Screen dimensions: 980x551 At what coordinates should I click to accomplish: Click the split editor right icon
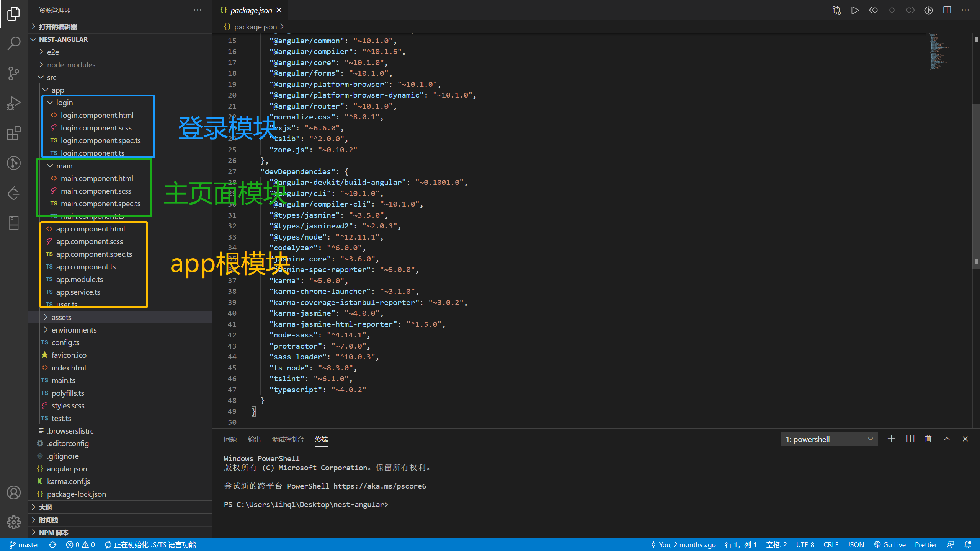(x=947, y=10)
